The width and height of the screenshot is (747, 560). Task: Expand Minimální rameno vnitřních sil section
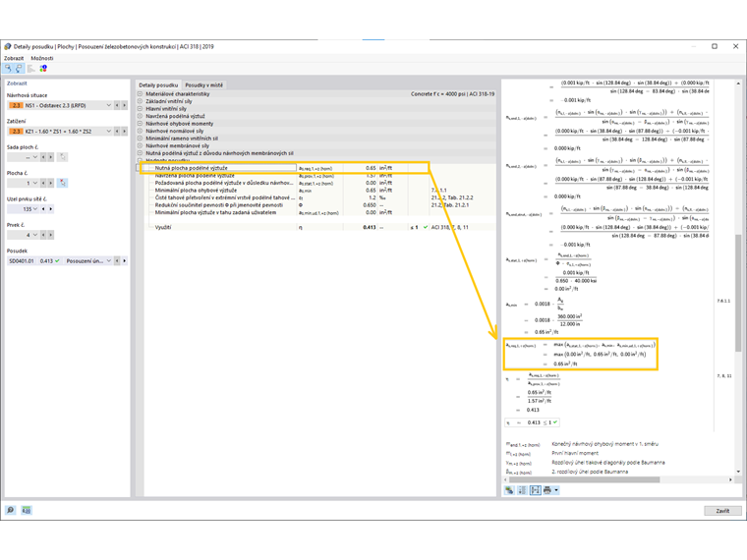pyautogui.click(x=140, y=139)
